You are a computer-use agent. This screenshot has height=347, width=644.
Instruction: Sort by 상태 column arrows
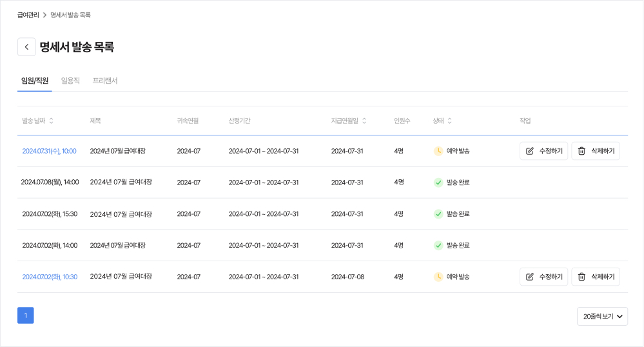click(x=449, y=121)
